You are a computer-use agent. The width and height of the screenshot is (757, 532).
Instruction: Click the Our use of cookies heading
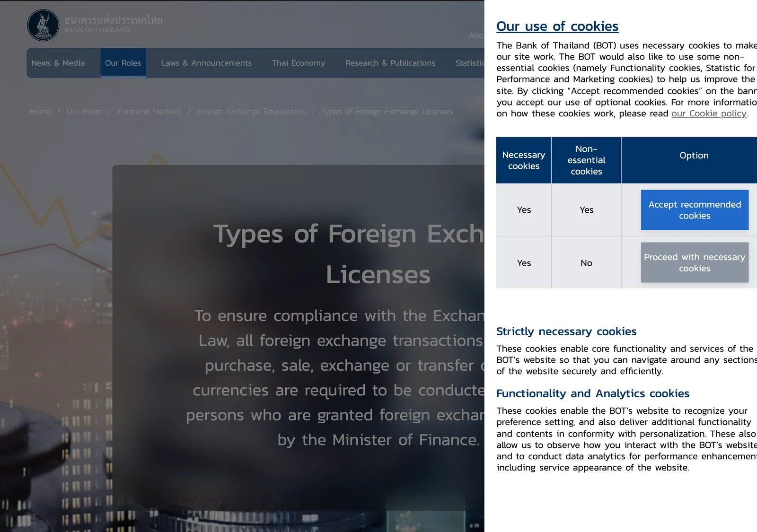[557, 26]
